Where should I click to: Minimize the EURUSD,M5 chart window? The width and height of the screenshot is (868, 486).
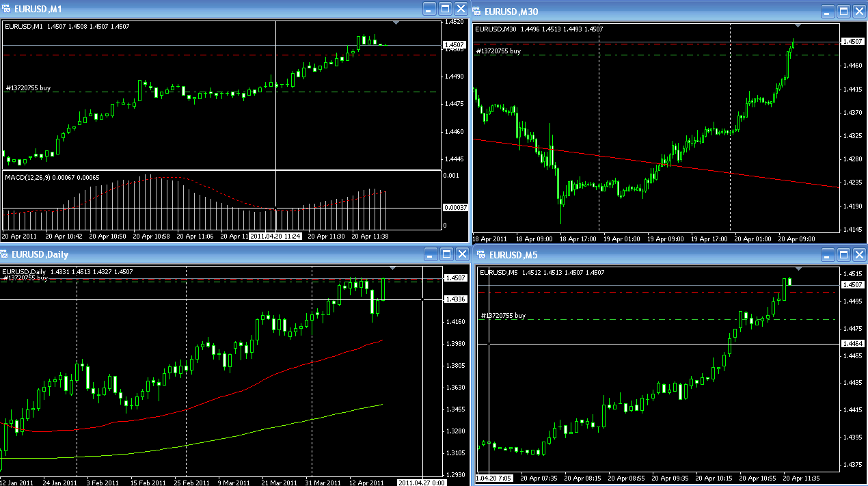click(x=828, y=255)
